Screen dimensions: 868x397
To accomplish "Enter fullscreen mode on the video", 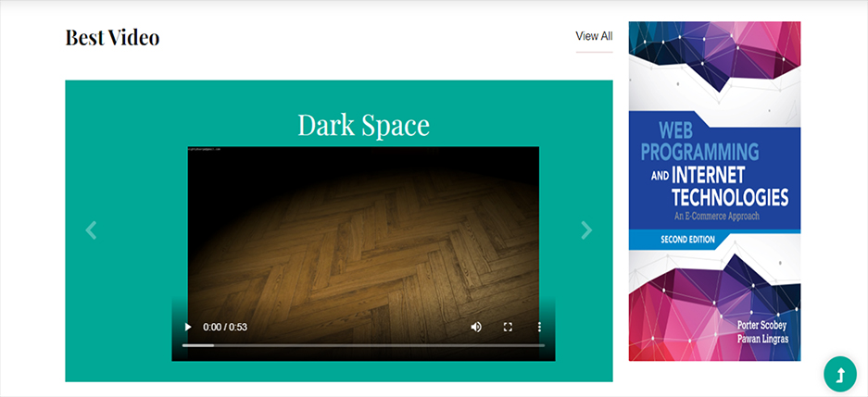I will coord(508,327).
